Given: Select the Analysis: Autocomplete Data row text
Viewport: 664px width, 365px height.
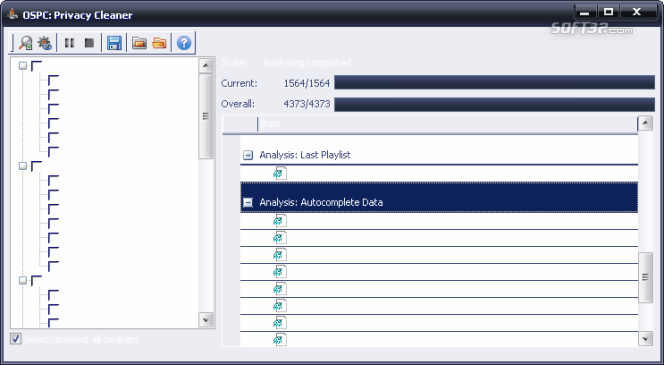Looking at the screenshot, I should (321, 202).
